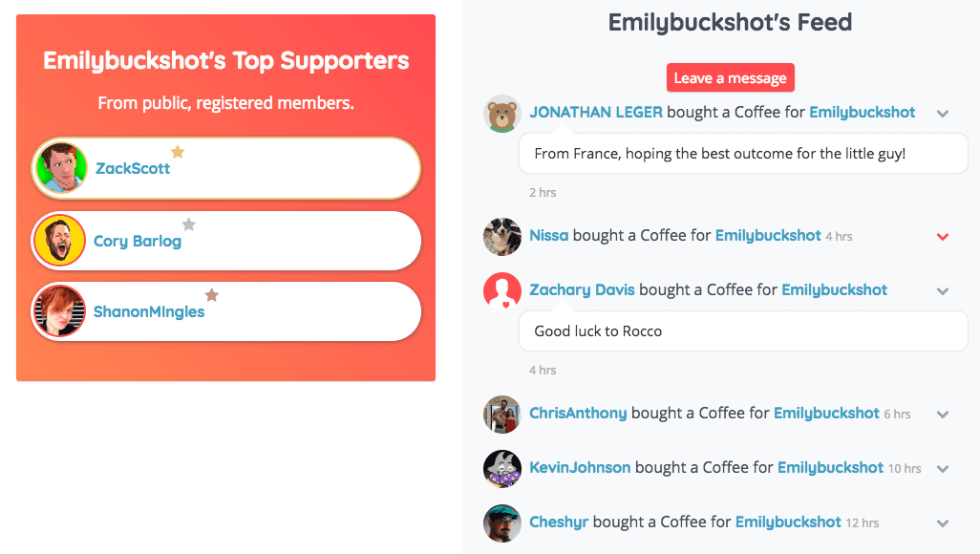This screenshot has height=554, width=980.
Task: Click JONATHAN LEGER's bear avatar
Action: (502, 114)
